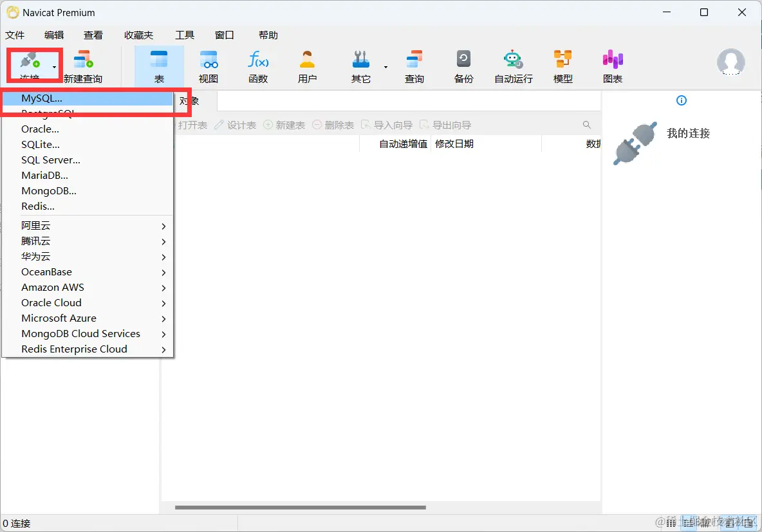Image resolution: width=762 pixels, height=532 pixels.
Task: Click the user avatar profile icon
Action: (731, 62)
